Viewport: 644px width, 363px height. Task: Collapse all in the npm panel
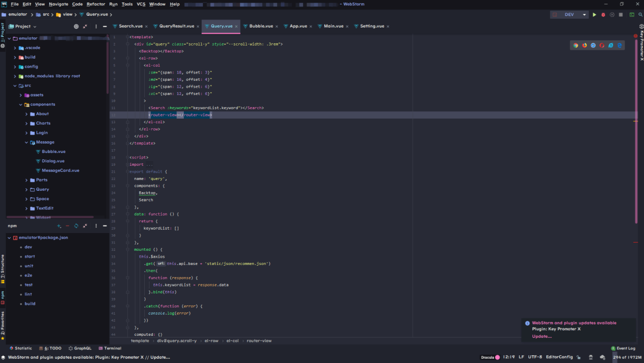click(85, 226)
